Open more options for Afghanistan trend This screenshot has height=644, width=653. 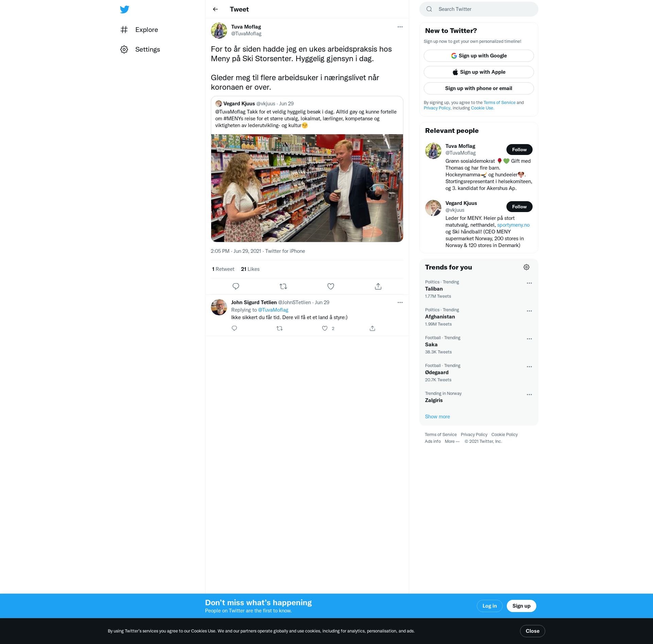pyautogui.click(x=529, y=311)
